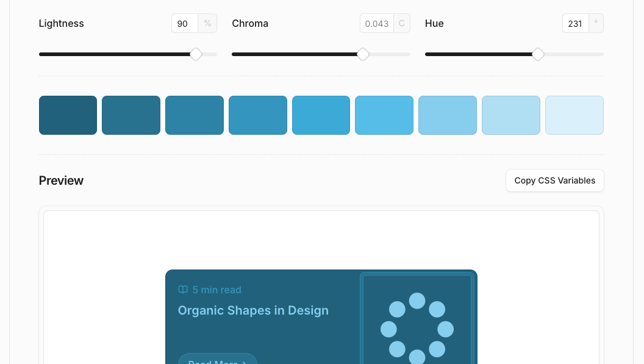
Task: Select the Hue degree input field
Action: tap(575, 23)
